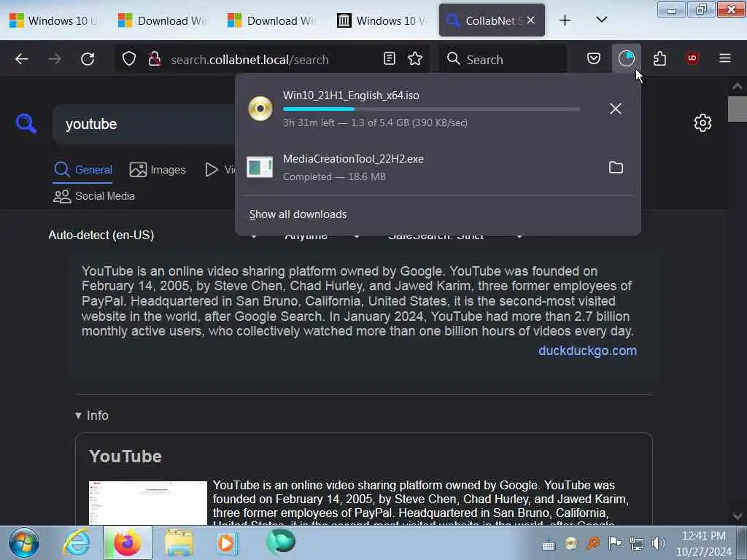747x560 pixels.
Task: Go back with the browser back arrow
Action: point(21,59)
